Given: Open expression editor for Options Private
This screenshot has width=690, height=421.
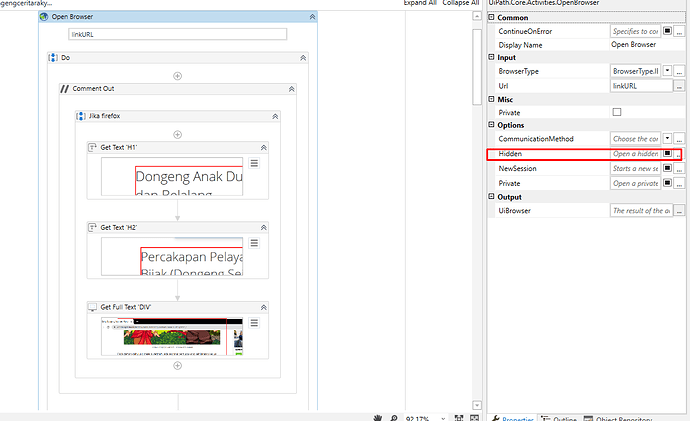Looking at the screenshot, I should pyautogui.click(x=679, y=183).
